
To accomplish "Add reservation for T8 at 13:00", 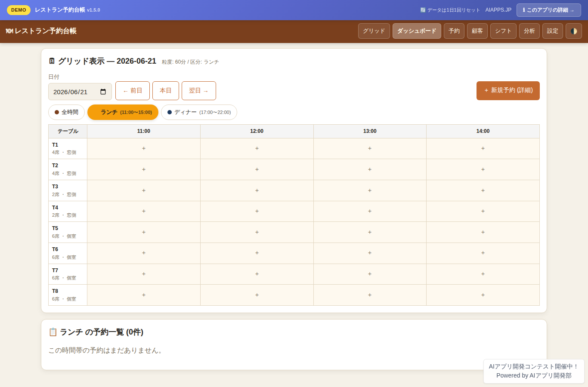I will (370, 295).
